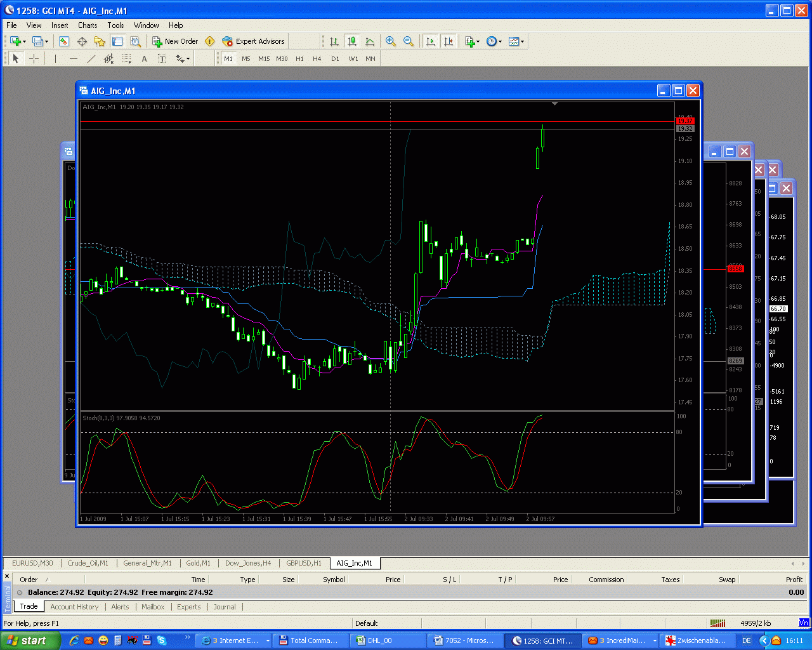
Task: Expand the periodicity clock dropdown
Action: 494,41
